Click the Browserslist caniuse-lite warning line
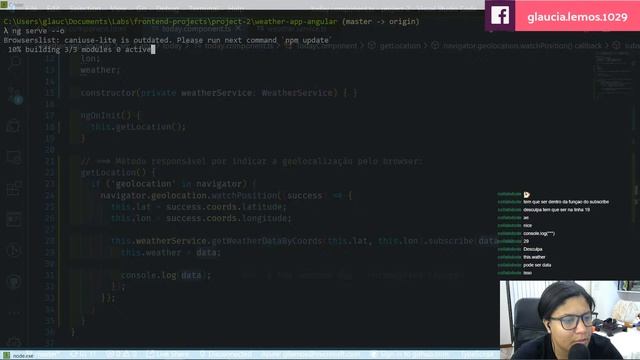Image resolution: width=640 pixels, height=360 pixels. tap(168, 40)
